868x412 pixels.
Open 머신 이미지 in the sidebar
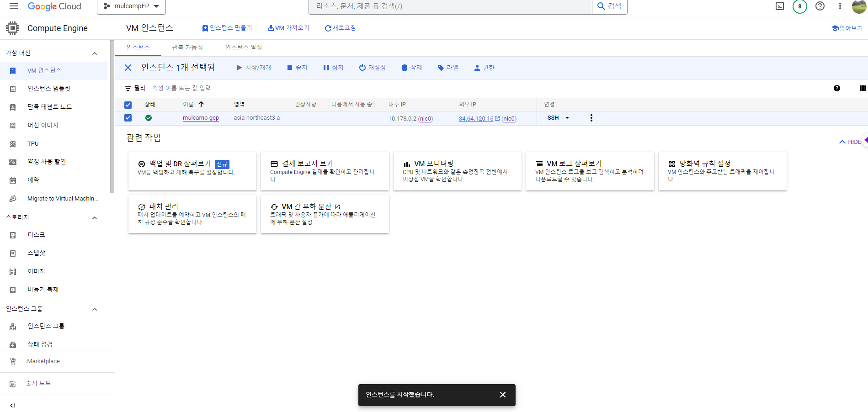point(54,125)
